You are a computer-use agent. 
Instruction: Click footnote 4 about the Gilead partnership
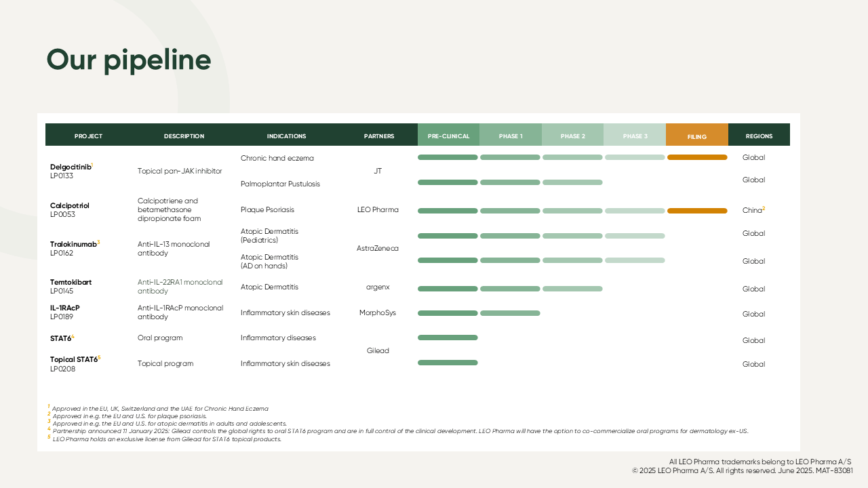pyautogui.click(x=400, y=431)
